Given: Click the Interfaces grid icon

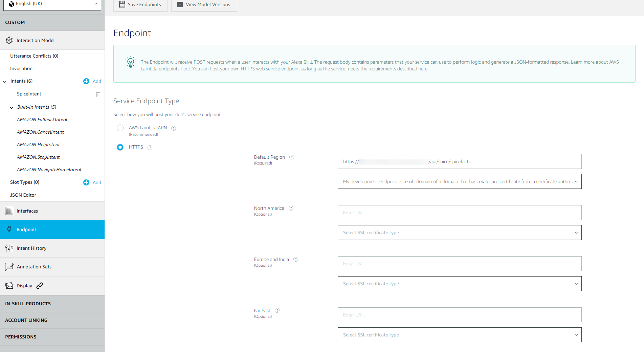Looking at the screenshot, I should tap(9, 211).
